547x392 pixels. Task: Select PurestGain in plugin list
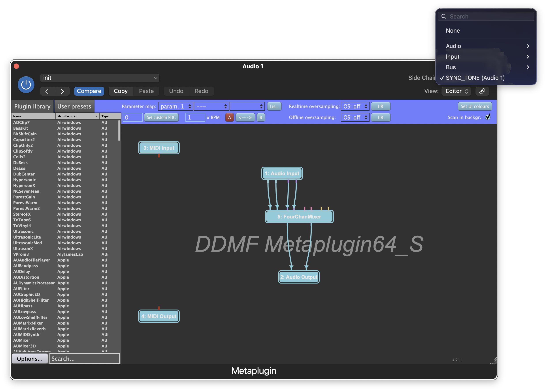click(x=65, y=197)
